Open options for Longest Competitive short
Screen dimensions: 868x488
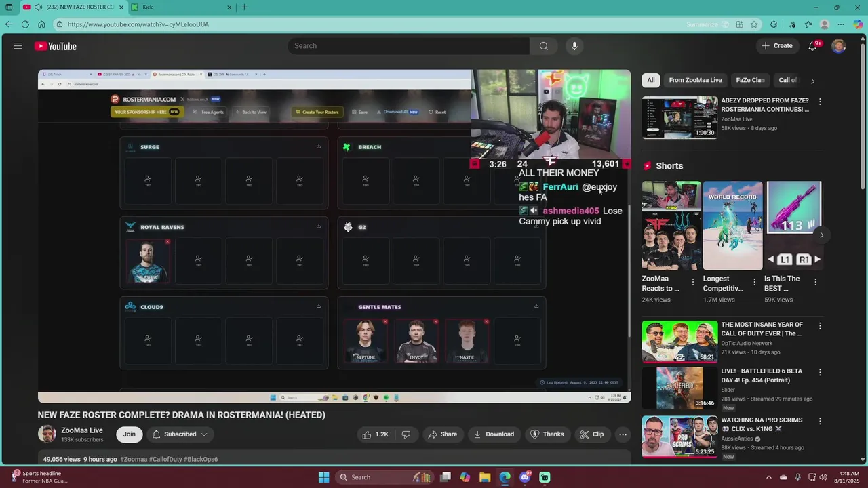pos(754,282)
